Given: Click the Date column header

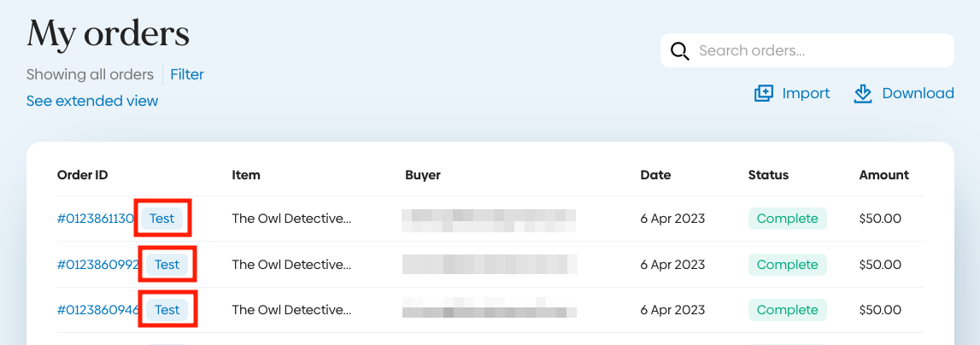Looking at the screenshot, I should pos(655,175).
